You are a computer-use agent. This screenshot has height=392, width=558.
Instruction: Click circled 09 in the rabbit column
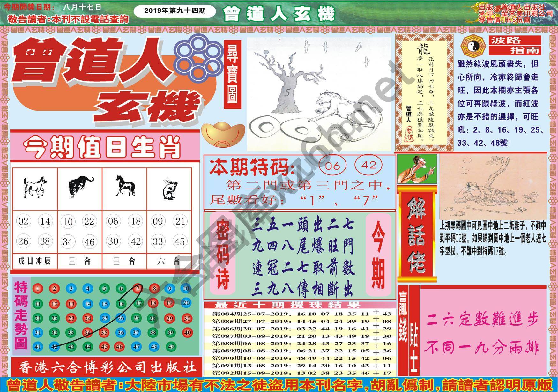[158, 221]
